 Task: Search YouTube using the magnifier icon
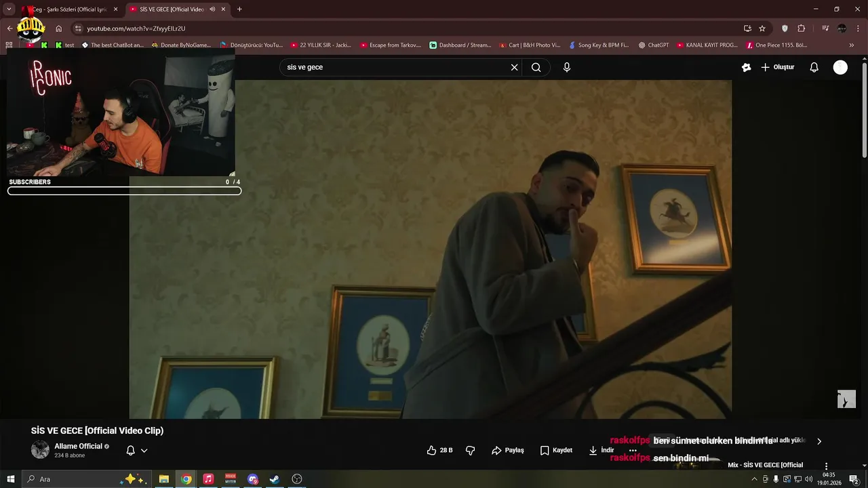(536, 67)
